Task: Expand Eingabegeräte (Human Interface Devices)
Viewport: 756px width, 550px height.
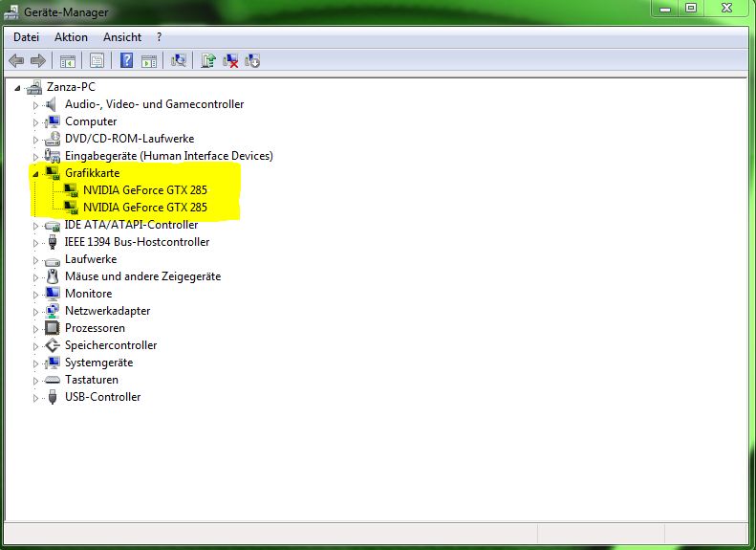Action: [x=35, y=157]
